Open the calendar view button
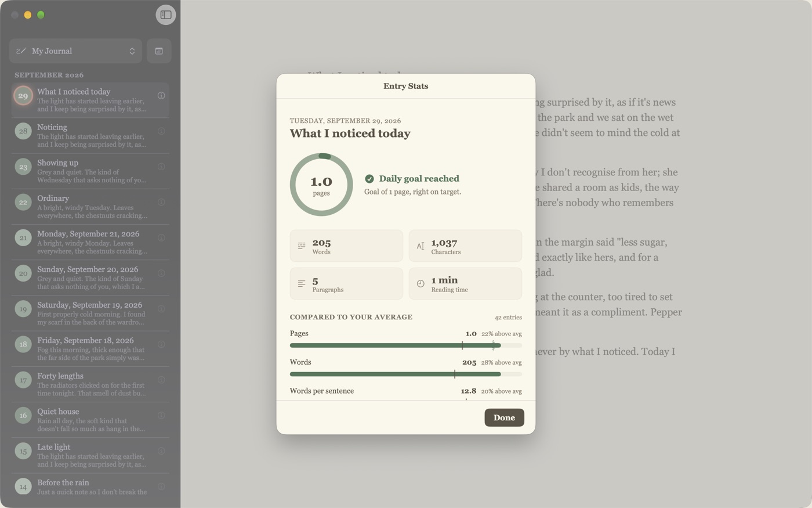The image size is (812, 508). coord(159,51)
